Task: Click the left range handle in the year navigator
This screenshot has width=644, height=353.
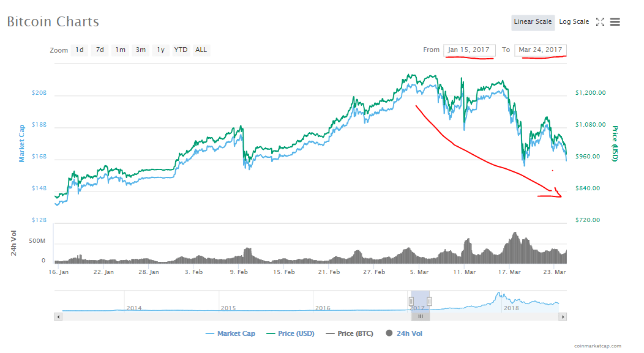Action: pyautogui.click(x=411, y=301)
